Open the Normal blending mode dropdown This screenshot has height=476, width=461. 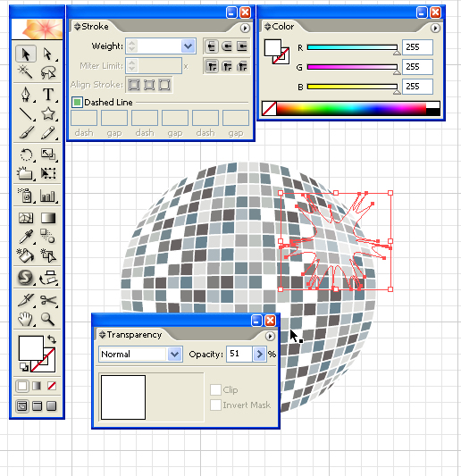pos(174,354)
